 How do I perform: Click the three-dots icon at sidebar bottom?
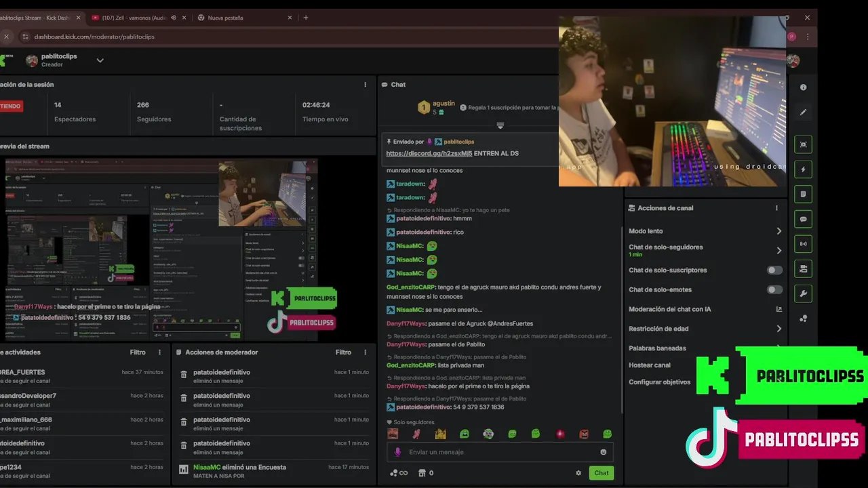(803, 318)
